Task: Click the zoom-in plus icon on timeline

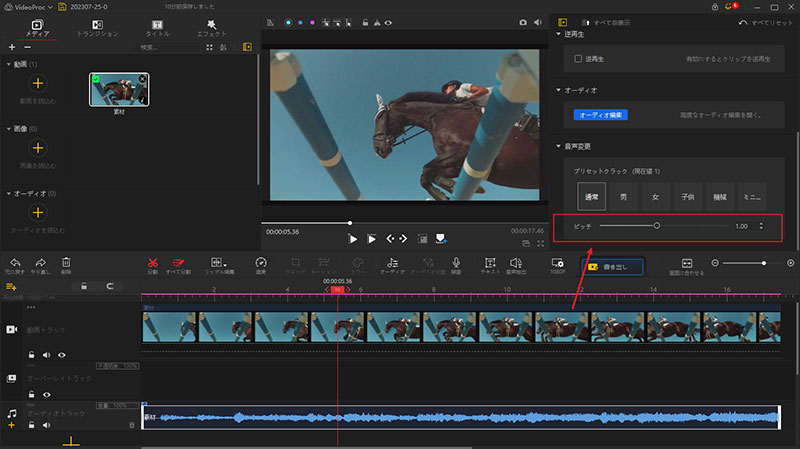Action: click(x=790, y=263)
